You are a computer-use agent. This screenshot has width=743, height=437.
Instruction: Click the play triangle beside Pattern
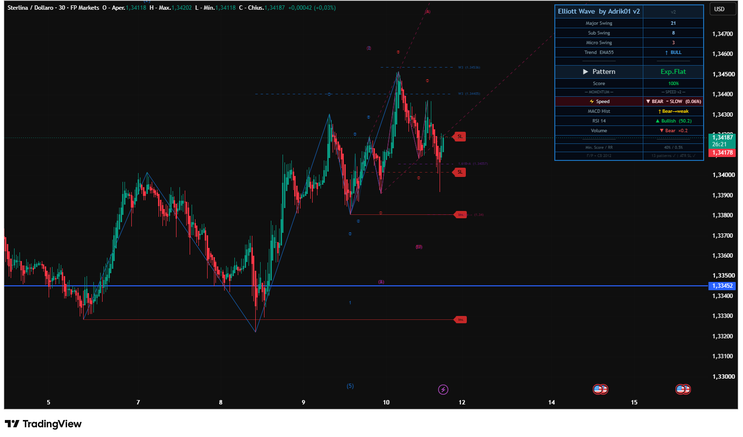(585, 72)
